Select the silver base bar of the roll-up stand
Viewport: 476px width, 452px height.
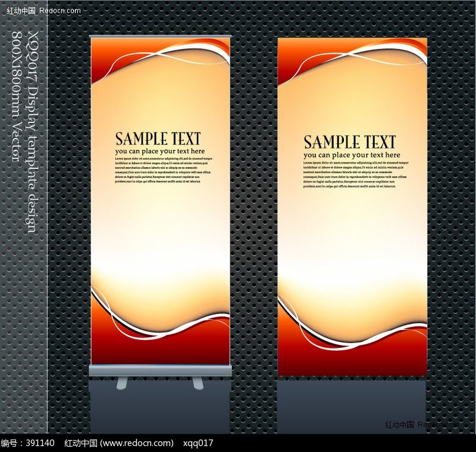(x=160, y=371)
